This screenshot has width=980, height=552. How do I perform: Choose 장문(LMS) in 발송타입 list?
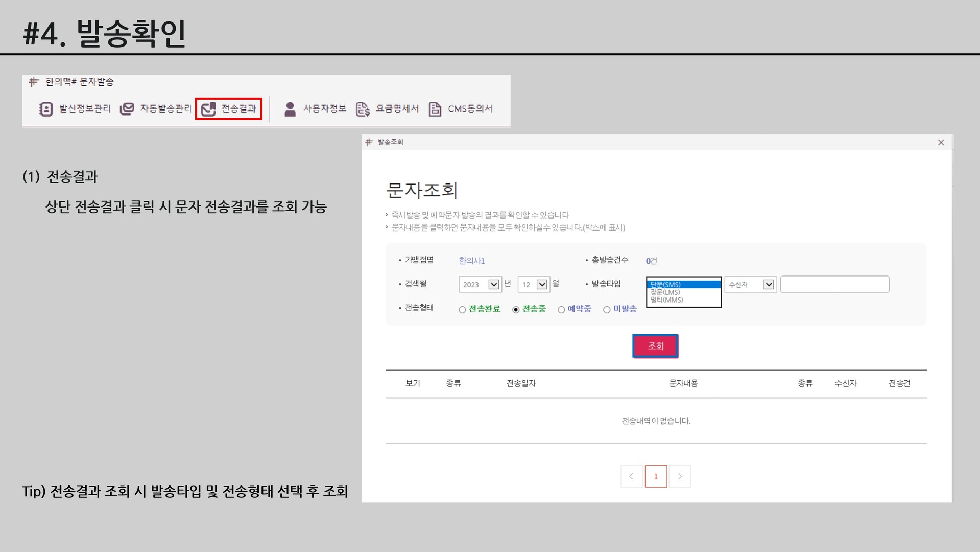tap(684, 292)
